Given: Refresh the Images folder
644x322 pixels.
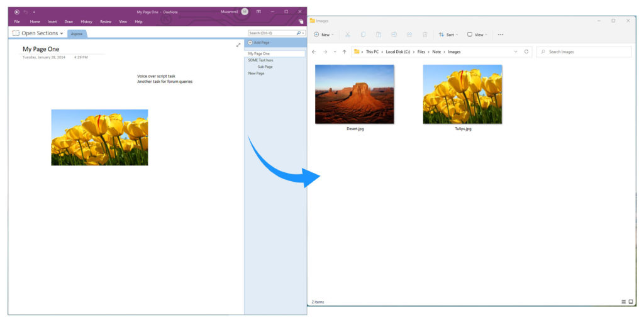Looking at the screenshot, I should [x=526, y=52].
